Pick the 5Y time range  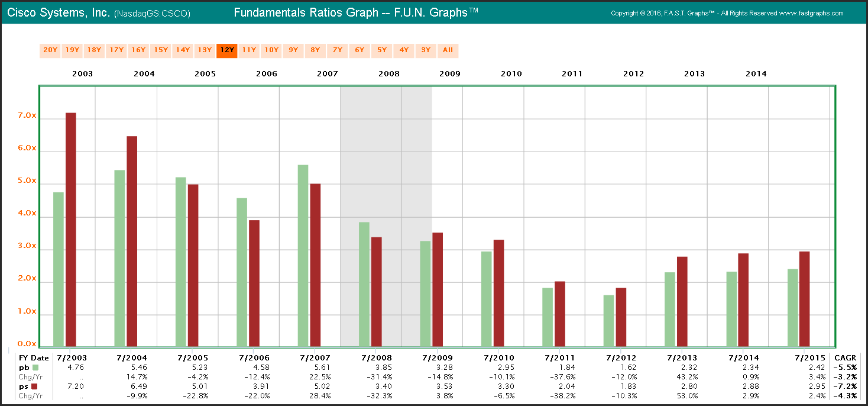[x=382, y=50]
